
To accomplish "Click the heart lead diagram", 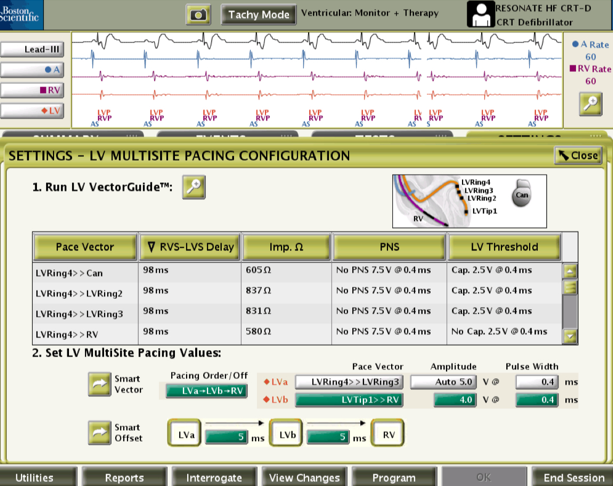I will pos(469,201).
